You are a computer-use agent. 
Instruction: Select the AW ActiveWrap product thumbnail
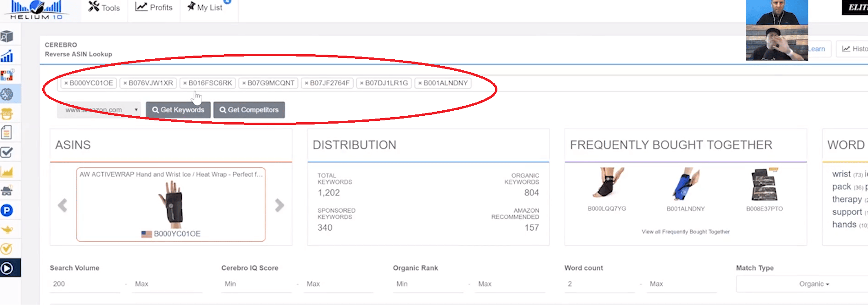pyautogui.click(x=171, y=204)
